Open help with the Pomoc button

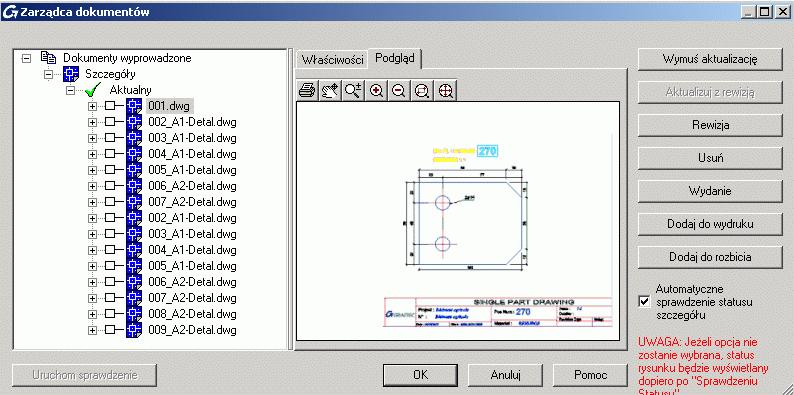[590, 375]
